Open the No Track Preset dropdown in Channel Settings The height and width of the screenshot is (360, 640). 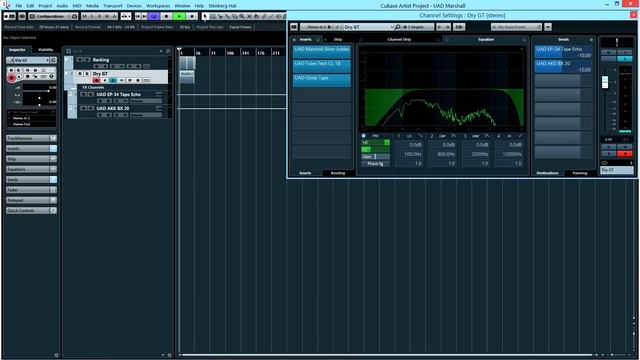pyautogui.click(x=516, y=27)
